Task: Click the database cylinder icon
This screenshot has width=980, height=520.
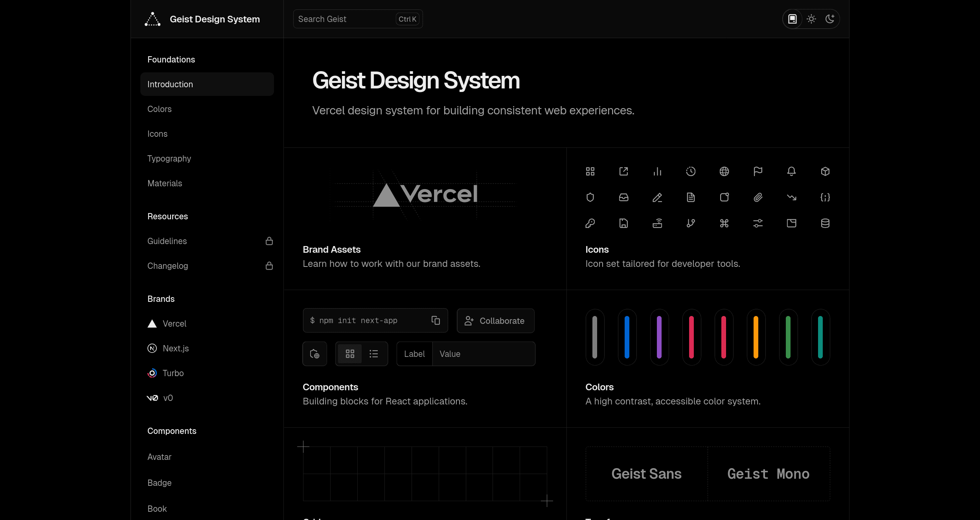Action: click(825, 223)
